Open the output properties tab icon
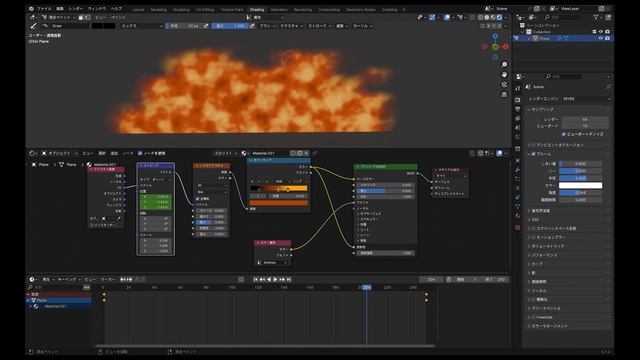Image resolution: width=640 pixels, height=360 pixels. coord(518,109)
